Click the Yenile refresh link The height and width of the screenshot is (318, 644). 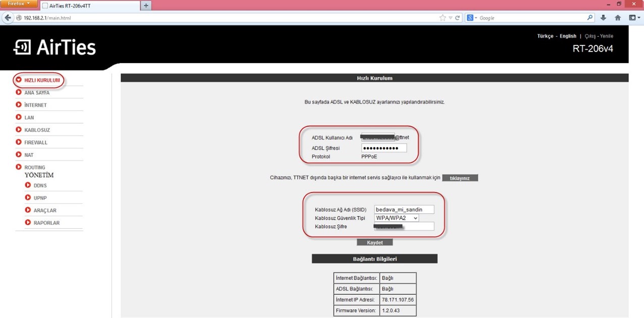(x=607, y=36)
